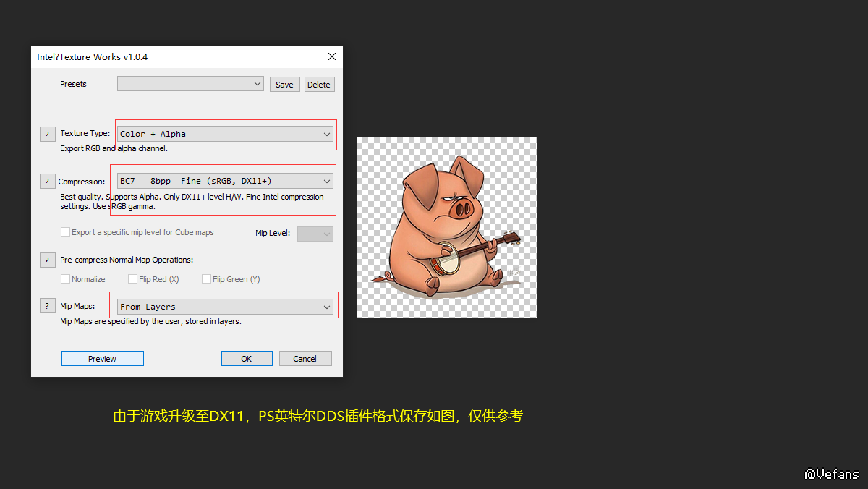Image resolution: width=868 pixels, height=489 pixels.
Task: Close the Intel Texture Works dialog
Action: click(x=332, y=57)
